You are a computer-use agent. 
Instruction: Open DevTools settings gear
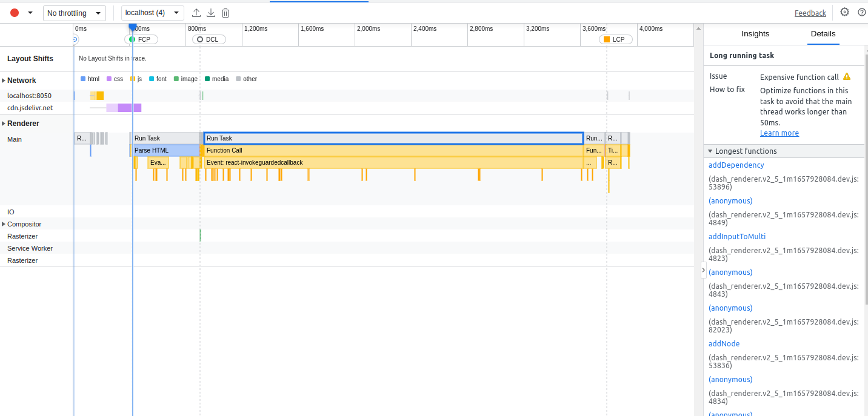point(844,12)
